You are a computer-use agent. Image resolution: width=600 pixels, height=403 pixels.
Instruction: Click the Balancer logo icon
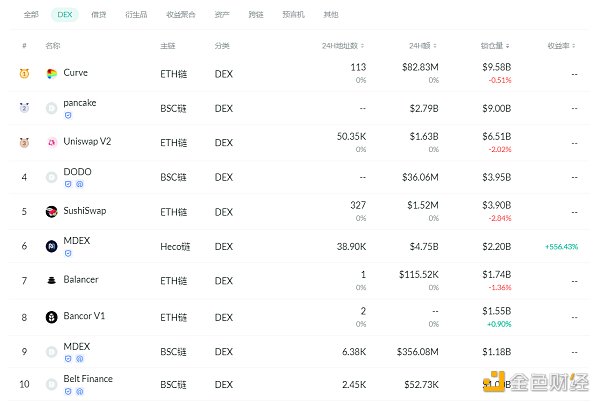[x=52, y=280]
